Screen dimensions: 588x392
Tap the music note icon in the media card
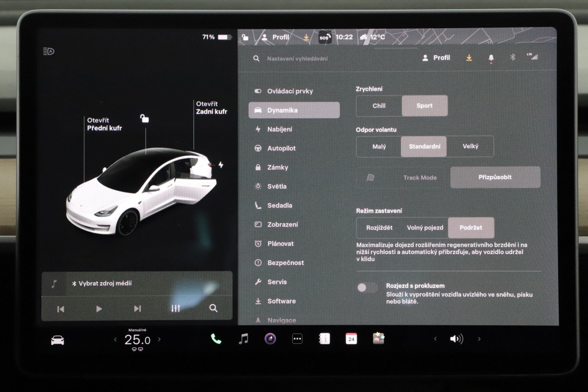54,283
